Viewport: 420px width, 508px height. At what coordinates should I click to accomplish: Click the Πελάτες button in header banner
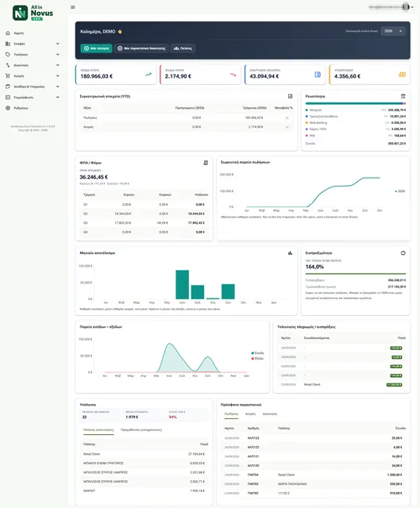[183, 48]
